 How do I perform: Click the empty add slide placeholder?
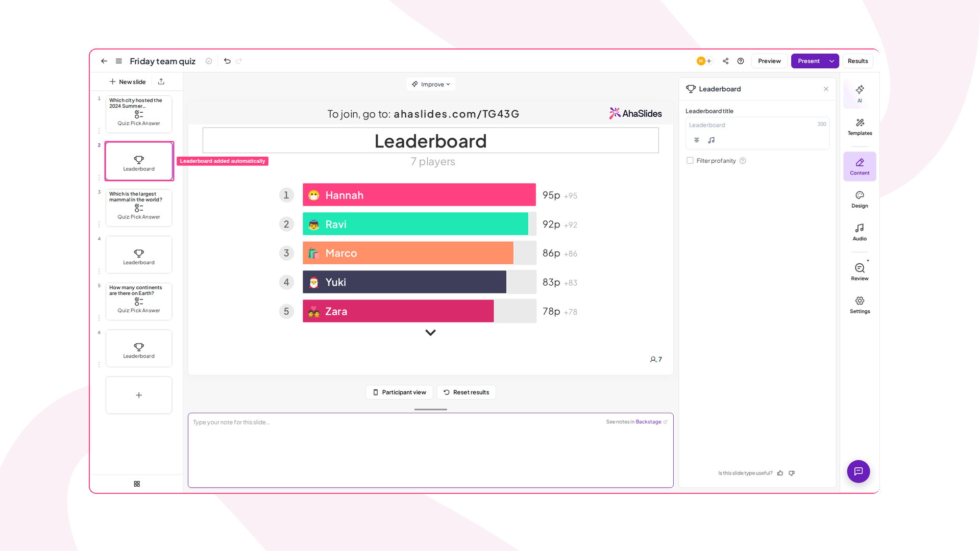(139, 395)
